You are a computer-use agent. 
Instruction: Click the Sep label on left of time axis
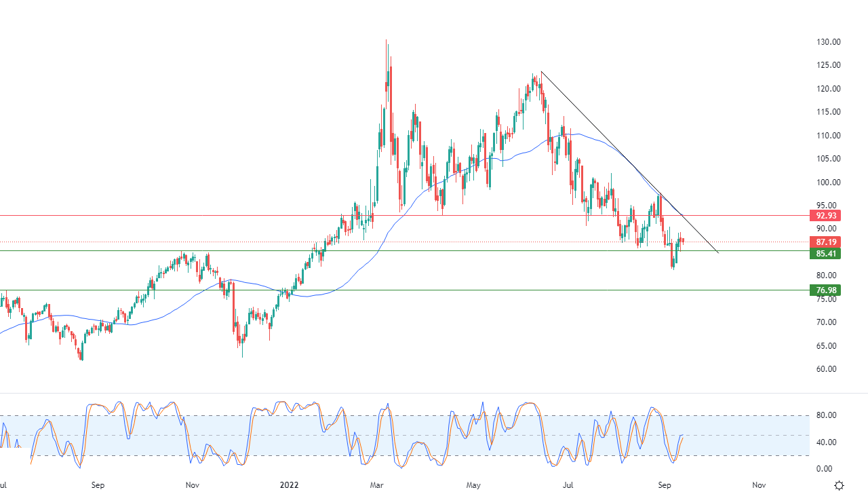coord(98,486)
